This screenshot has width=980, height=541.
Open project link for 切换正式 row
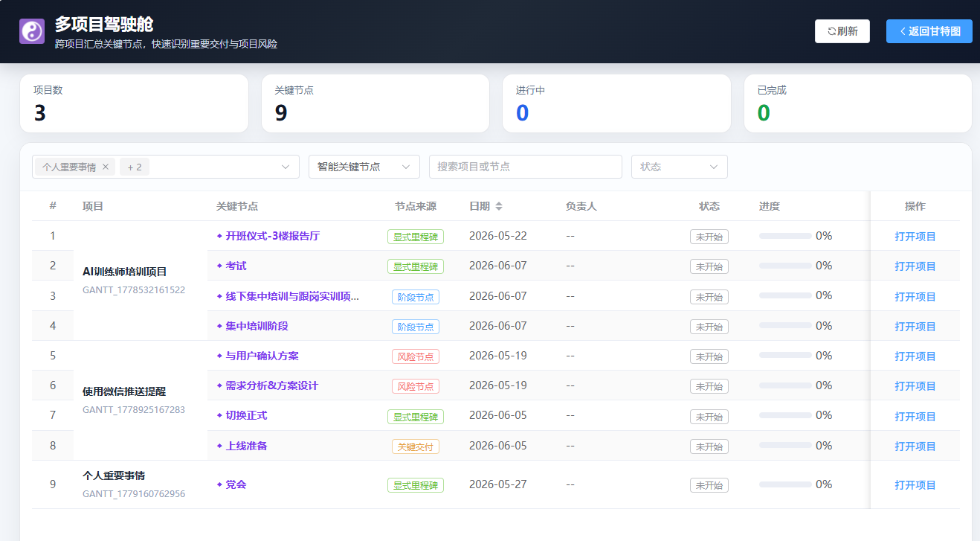point(915,417)
